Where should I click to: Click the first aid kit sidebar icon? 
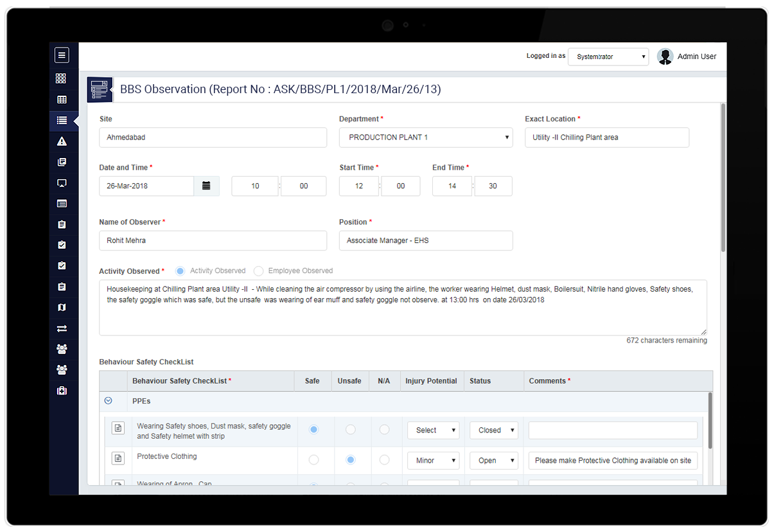(x=62, y=391)
